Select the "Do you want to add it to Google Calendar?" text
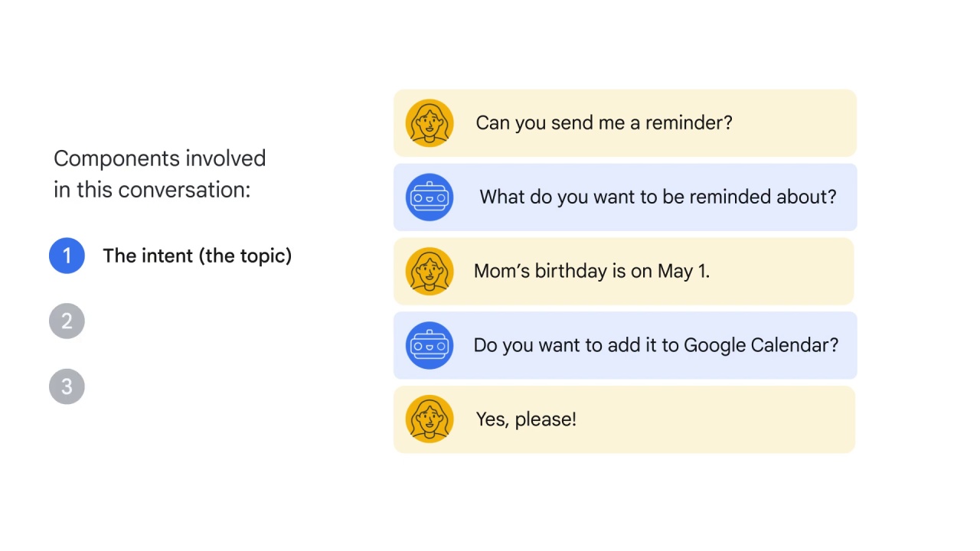The width and height of the screenshot is (980, 551). click(656, 345)
